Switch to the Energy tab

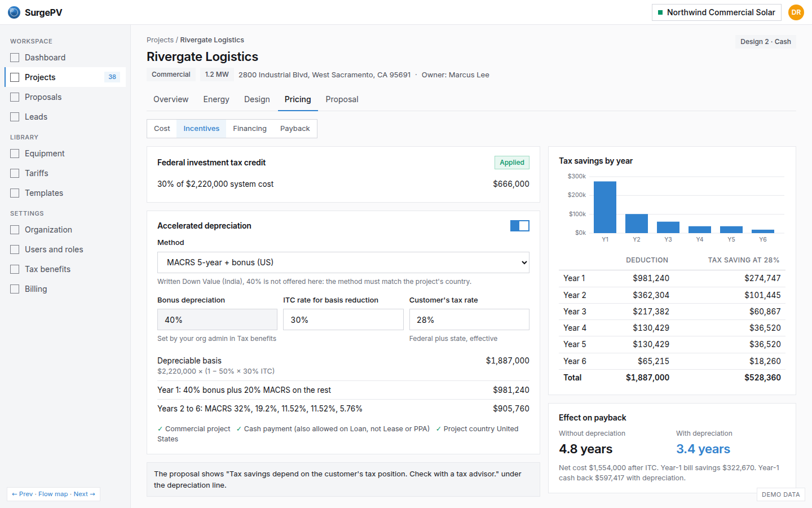coord(216,99)
